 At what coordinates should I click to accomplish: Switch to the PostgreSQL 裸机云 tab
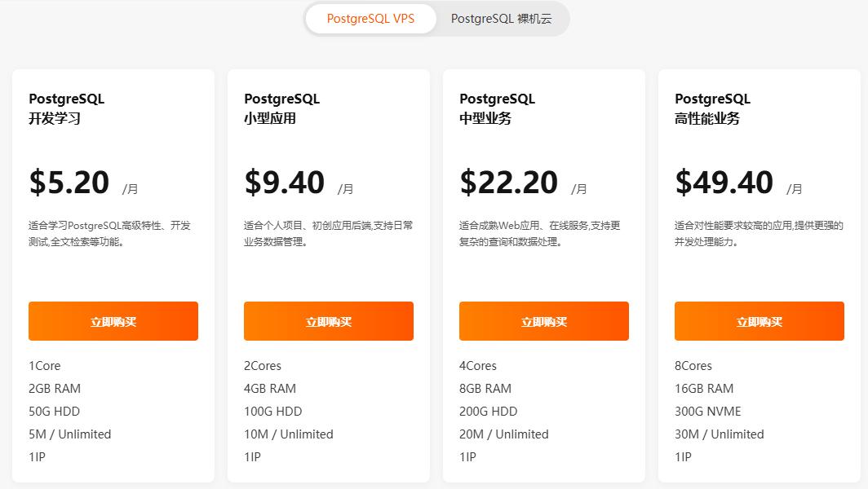503,18
